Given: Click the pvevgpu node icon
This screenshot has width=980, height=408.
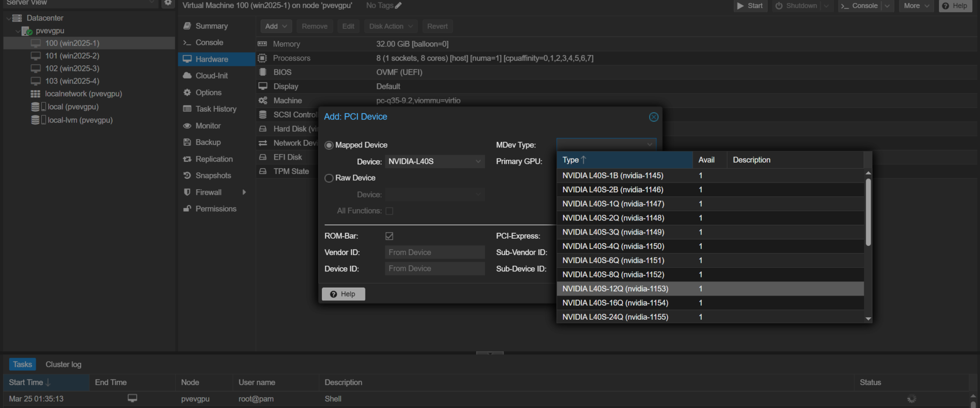Looking at the screenshot, I should 27,31.
